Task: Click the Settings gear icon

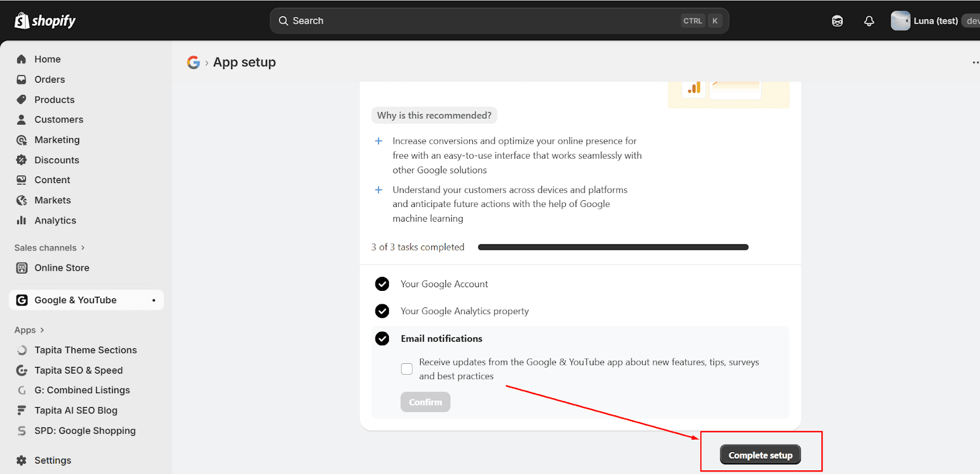Action: point(21,461)
